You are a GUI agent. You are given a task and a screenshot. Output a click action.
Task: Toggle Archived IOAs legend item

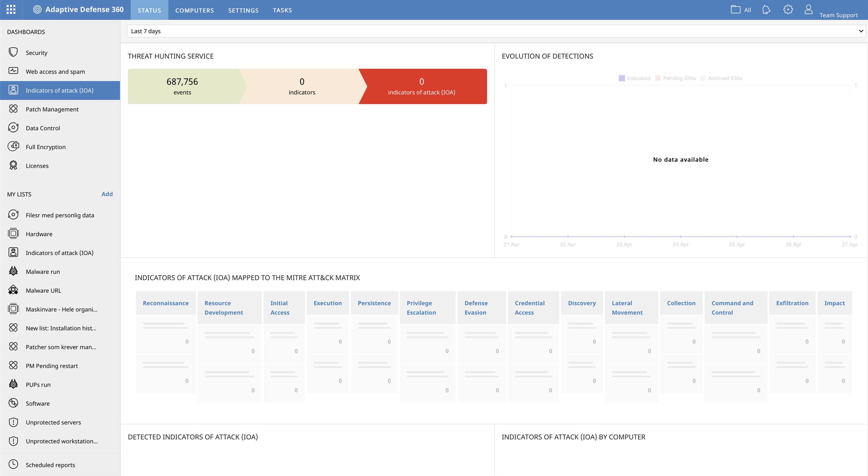(722, 77)
